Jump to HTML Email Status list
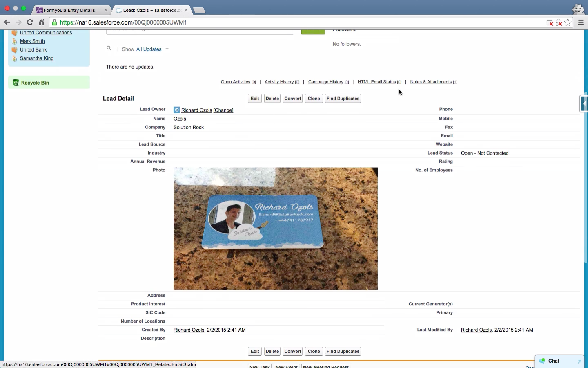 pyautogui.click(x=379, y=82)
